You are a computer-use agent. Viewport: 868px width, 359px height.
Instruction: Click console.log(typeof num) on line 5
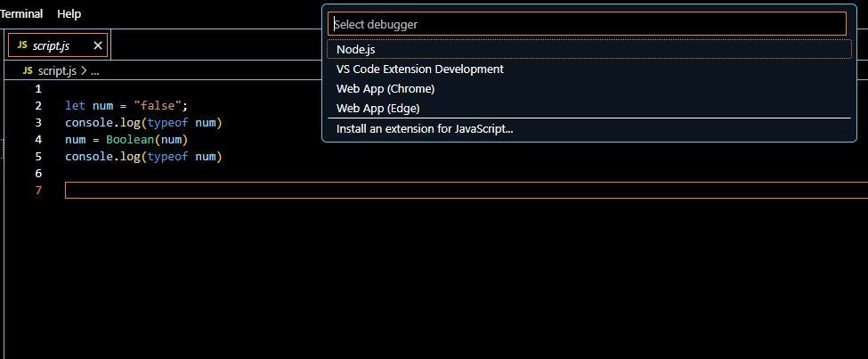click(x=143, y=157)
